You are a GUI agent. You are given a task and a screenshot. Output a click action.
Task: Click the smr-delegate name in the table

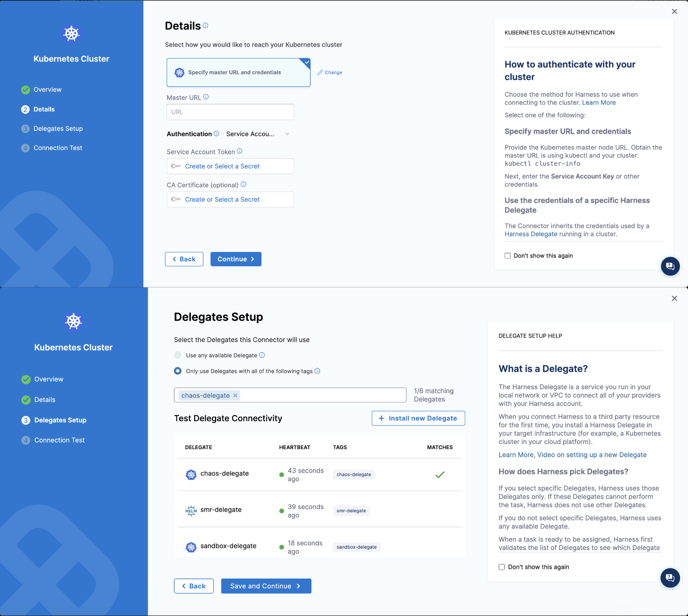221,510
